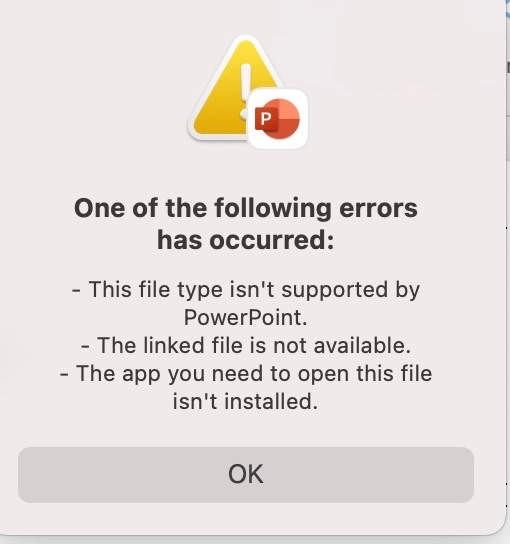Screen dimensions: 510x544
Task: Click the OK button to dismiss the error
Action: coord(246,475)
